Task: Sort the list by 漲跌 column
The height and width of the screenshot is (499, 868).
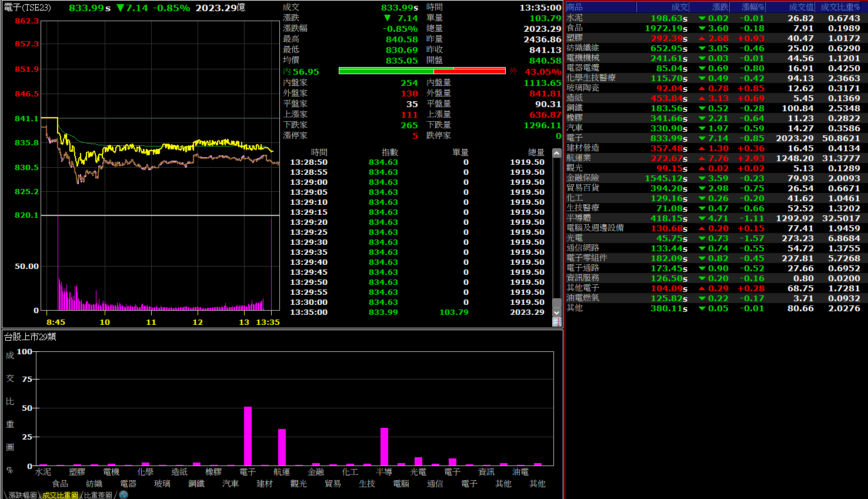Action: click(x=720, y=7)
